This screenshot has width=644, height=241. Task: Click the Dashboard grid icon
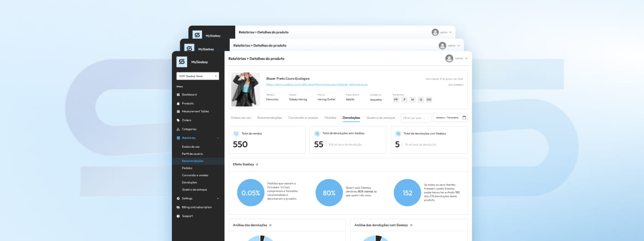[178, 94]
